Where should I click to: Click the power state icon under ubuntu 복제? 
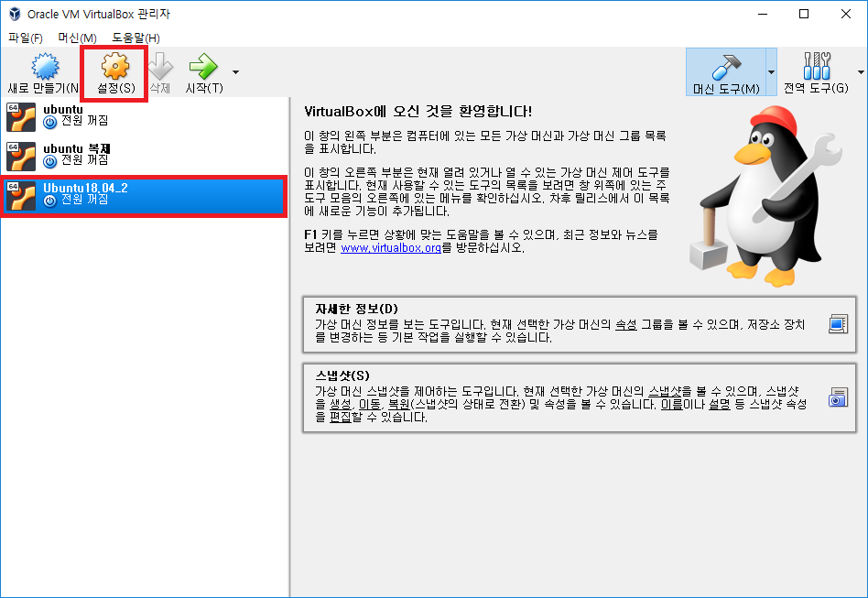pos(49,162)
